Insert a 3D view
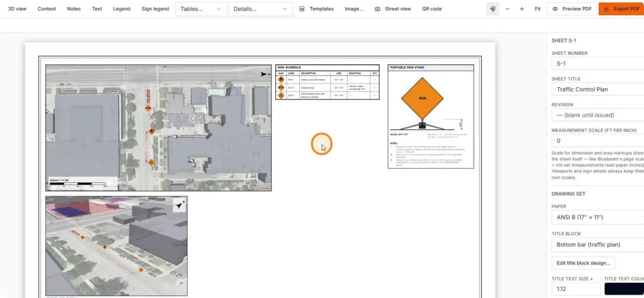 (17, 9)
